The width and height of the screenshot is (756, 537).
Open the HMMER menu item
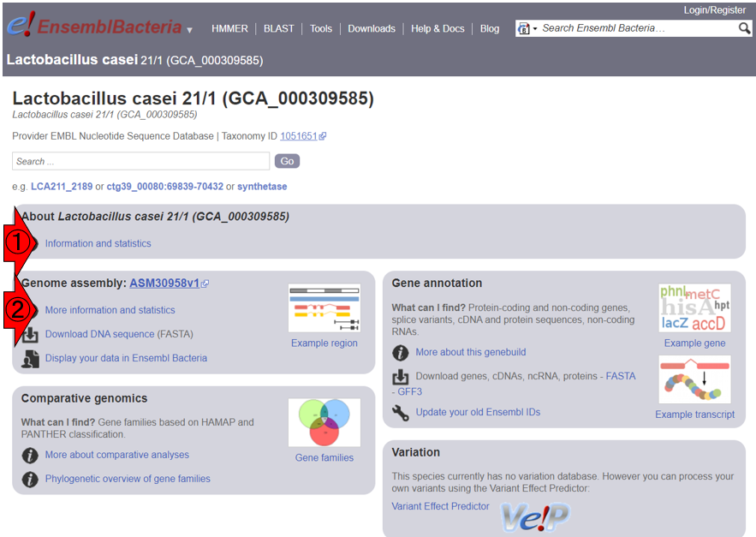tap(229, 28)
